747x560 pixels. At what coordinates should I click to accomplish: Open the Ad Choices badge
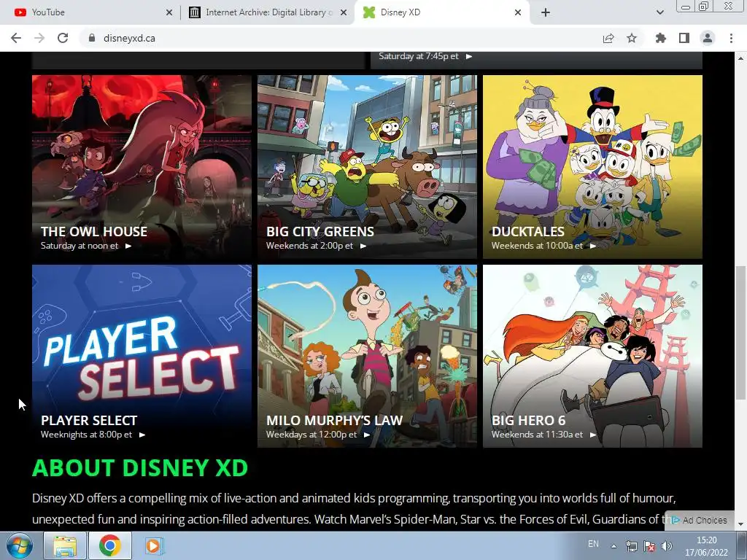(x=700, y=520)
